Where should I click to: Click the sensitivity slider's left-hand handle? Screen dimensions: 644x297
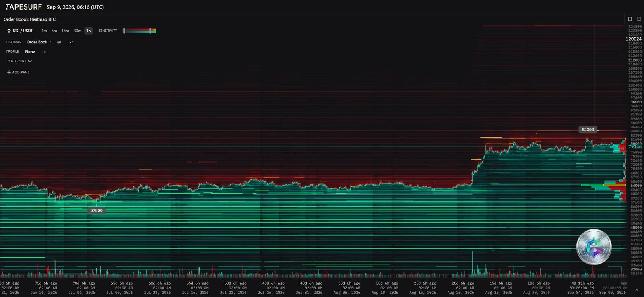(124, 31)
